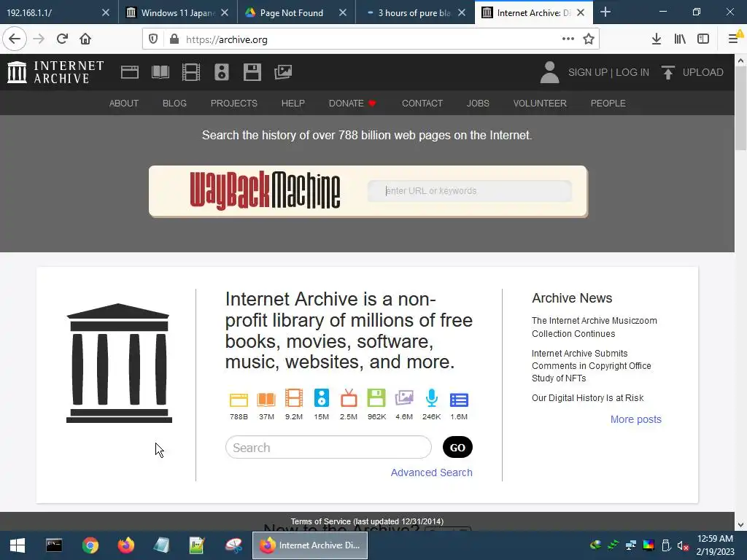Click the GO search button
This screenshot has width=747, height=560.
pyautogui.click(x=457, y=447)
